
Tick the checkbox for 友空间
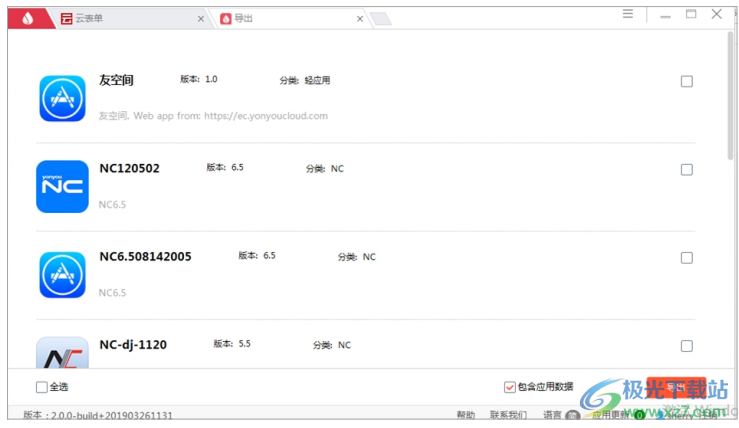(687, 82)
